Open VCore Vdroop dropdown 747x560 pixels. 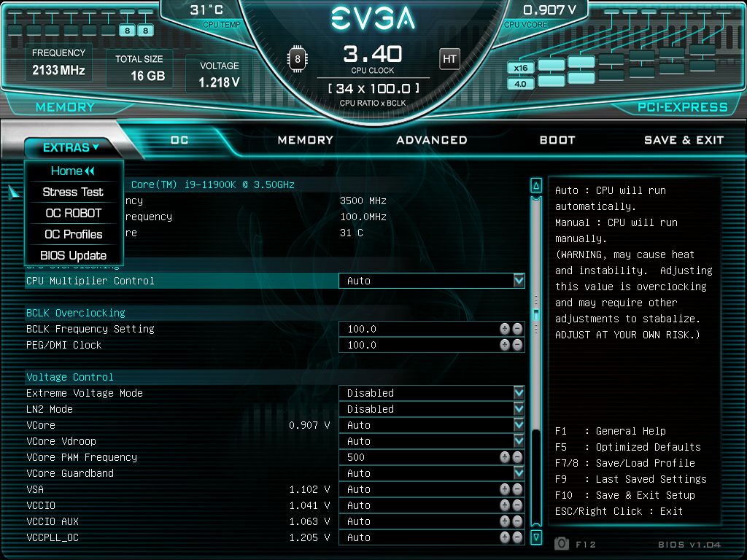(432, 441)
